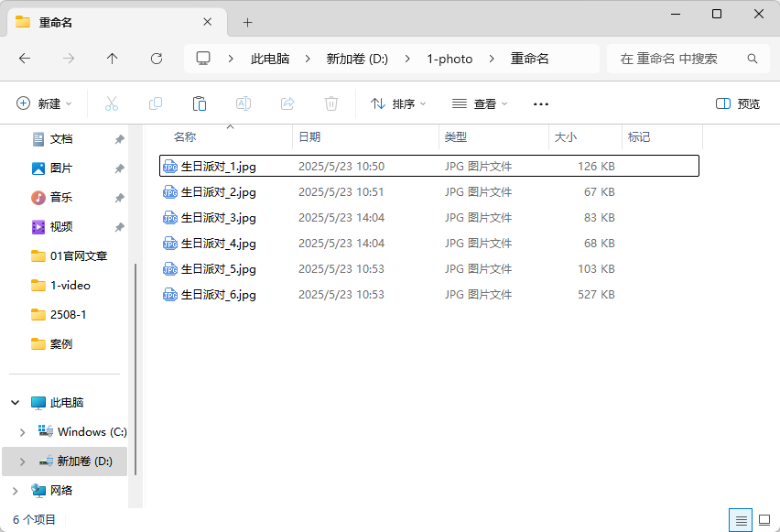Click JPG icon of 生日派对_3.jpg
This screenshot has height=532, width=780.
[x=170, y=218]
